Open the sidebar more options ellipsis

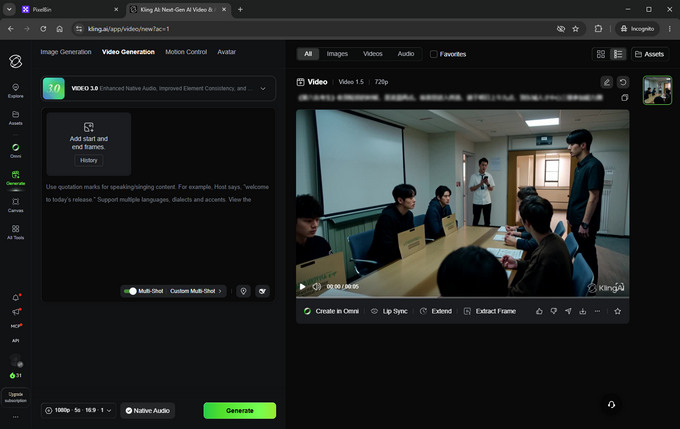tap(16, 417)
